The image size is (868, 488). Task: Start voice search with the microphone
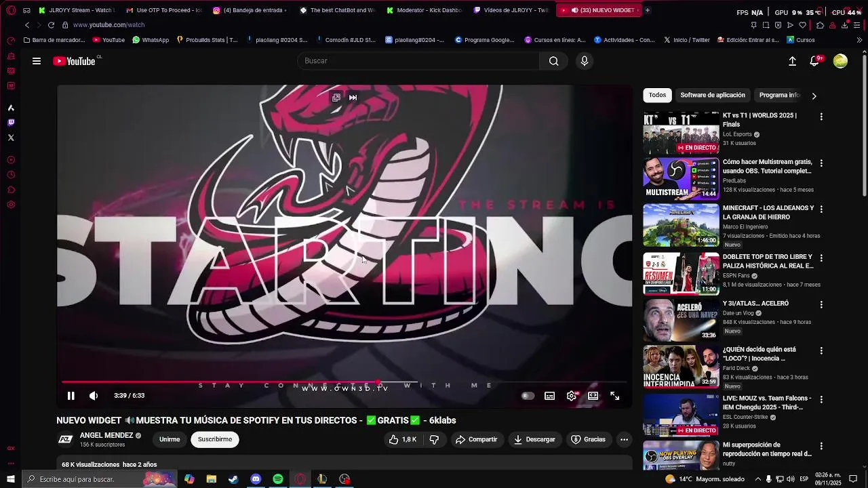click(585, 61)
